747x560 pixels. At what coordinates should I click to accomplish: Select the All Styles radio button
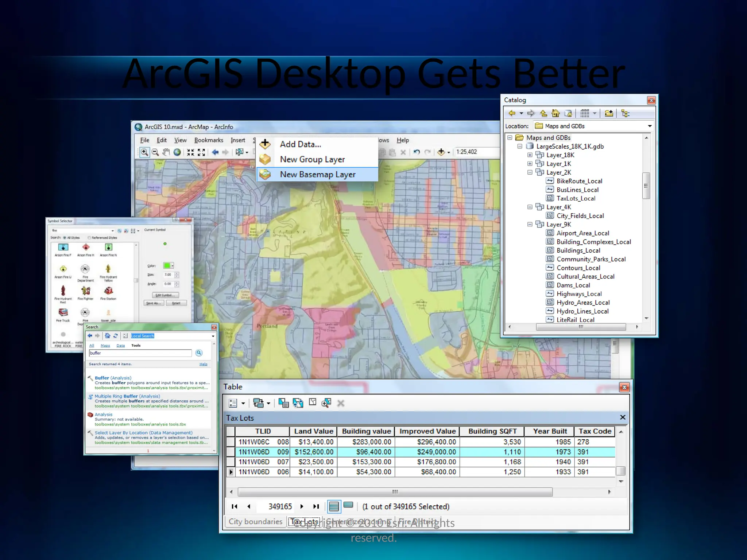coord(65,238)
